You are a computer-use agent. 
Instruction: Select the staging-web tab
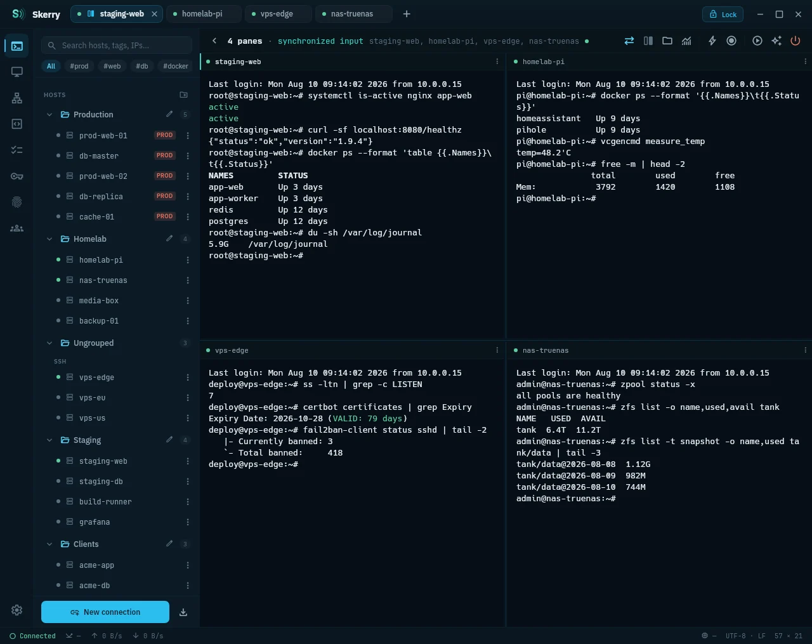pos(116,14)
